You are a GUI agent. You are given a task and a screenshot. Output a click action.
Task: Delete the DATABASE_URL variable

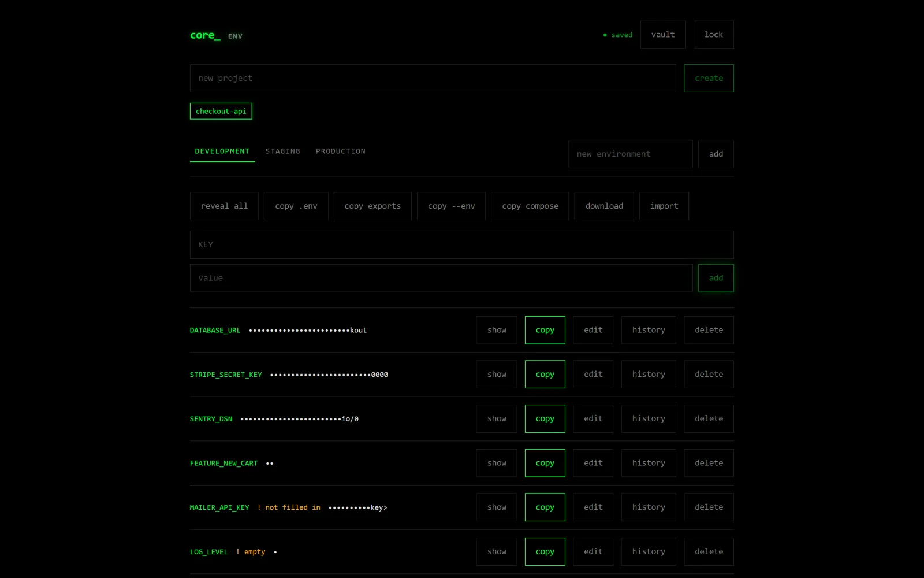[x=709, y=330]
